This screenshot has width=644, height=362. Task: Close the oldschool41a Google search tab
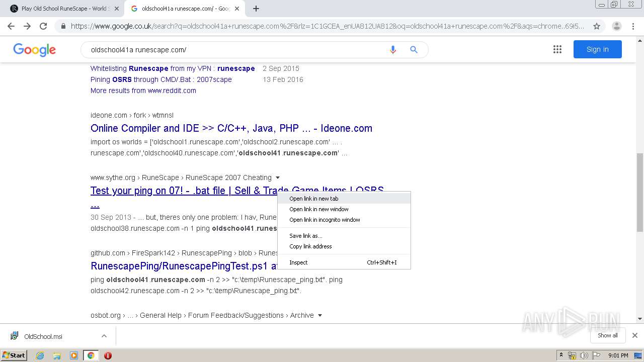point(237,9)
